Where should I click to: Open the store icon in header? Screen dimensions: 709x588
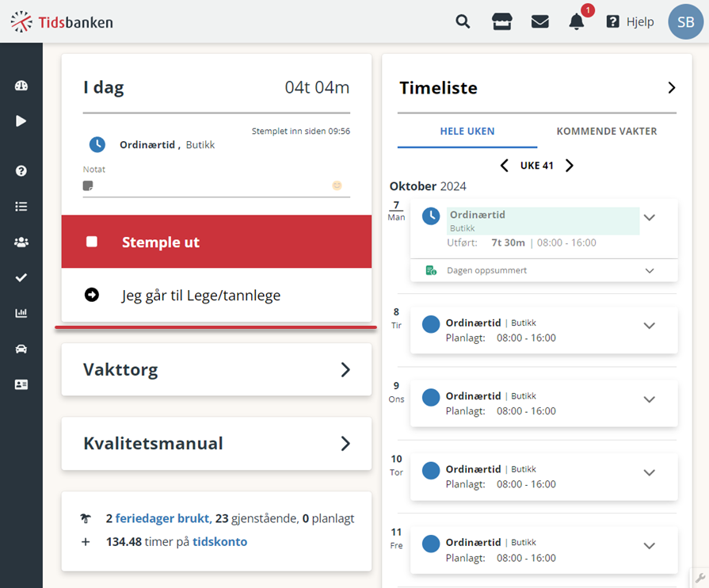coord(502,21)
